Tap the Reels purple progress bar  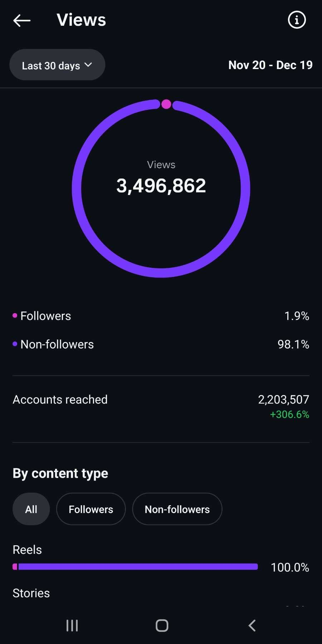pyautogui.click(x=138, y=567)
